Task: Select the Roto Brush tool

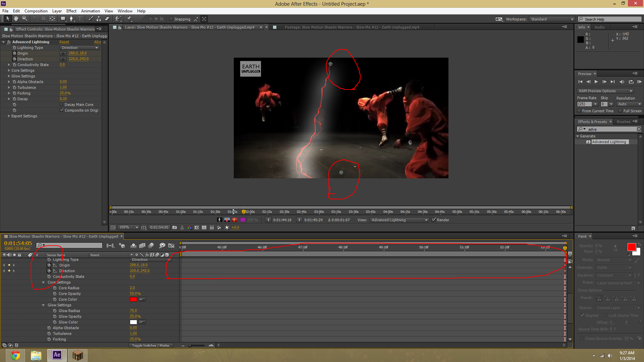Action: 118,19
